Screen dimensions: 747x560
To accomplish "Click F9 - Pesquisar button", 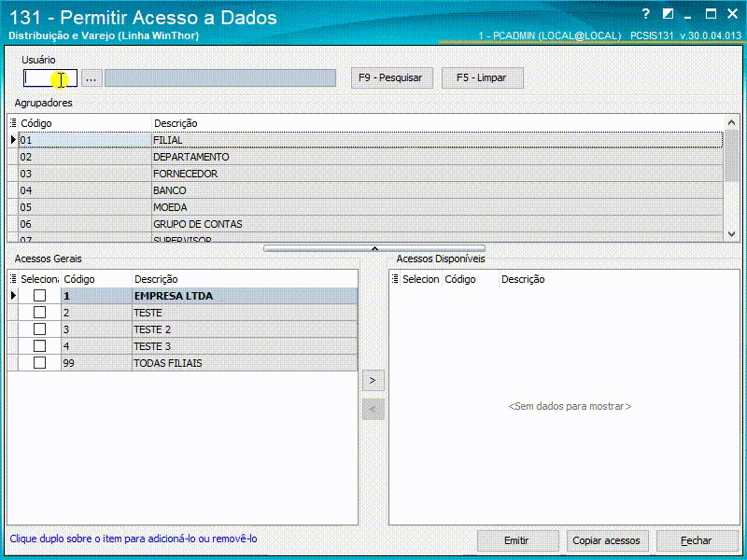I will [390, 77].
